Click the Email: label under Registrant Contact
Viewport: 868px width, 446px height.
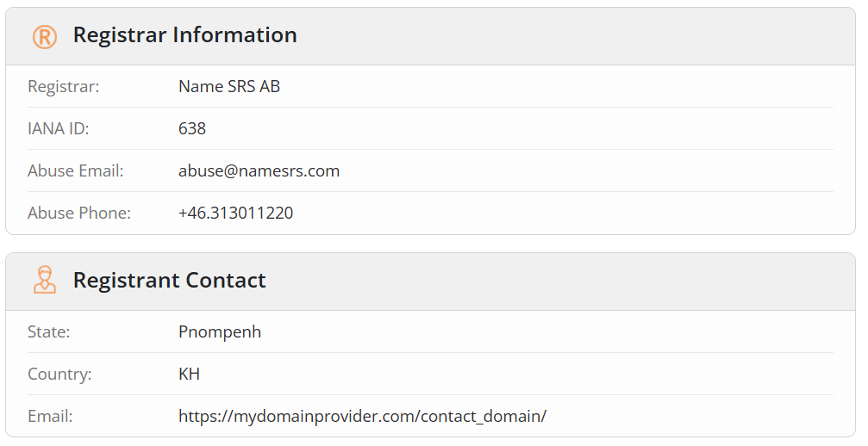(50, 416)
